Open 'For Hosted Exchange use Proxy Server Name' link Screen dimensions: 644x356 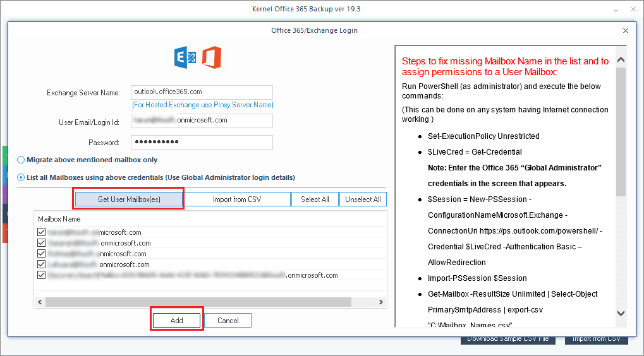[203, 105]
